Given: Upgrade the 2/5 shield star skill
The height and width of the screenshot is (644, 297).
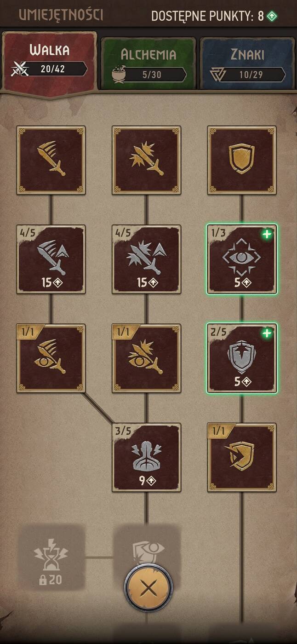Looking at the screenshot, I should [242, 358].
